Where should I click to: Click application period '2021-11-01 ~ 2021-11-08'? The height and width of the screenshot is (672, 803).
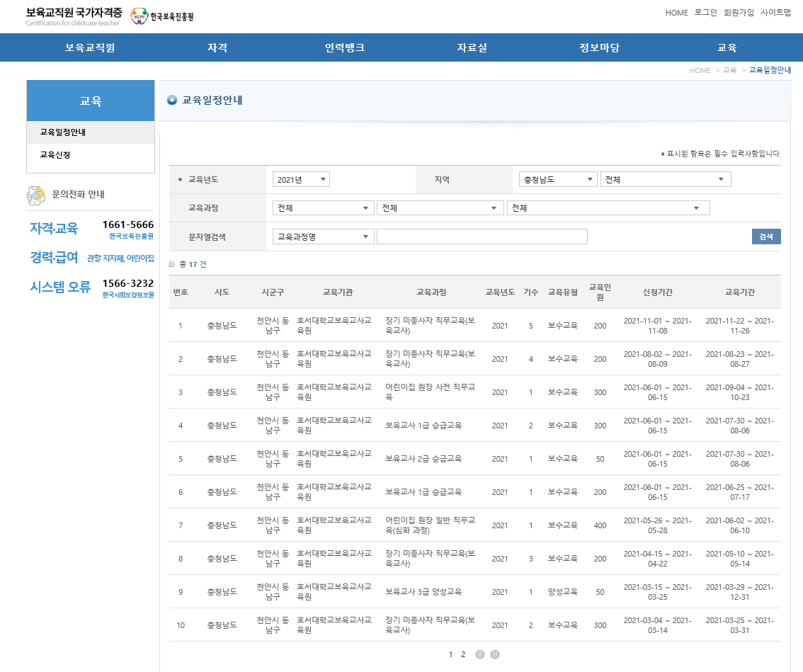[x=658, y=326]
